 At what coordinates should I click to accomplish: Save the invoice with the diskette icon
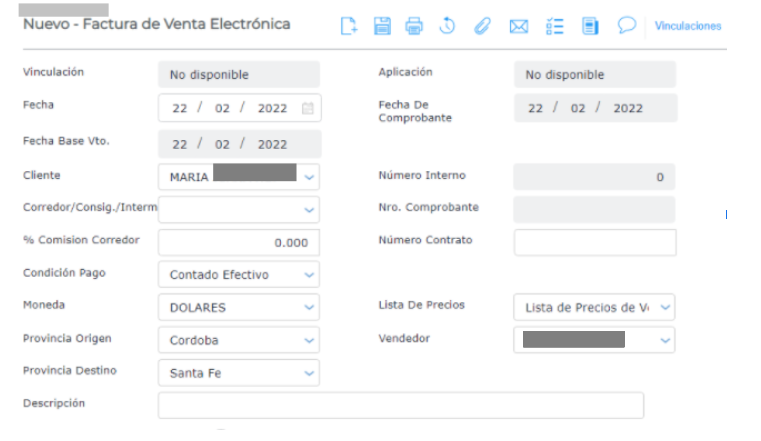coord(382,27)
